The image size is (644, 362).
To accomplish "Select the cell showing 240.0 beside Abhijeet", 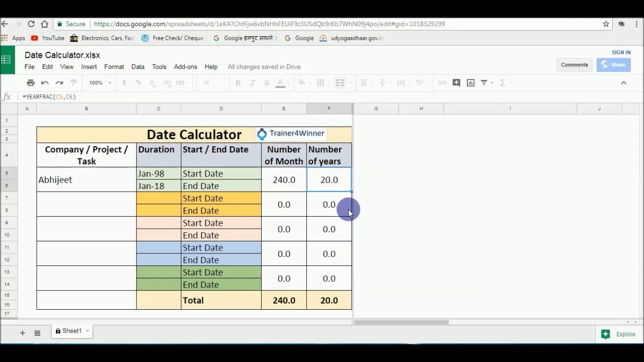I will point(284,179).
